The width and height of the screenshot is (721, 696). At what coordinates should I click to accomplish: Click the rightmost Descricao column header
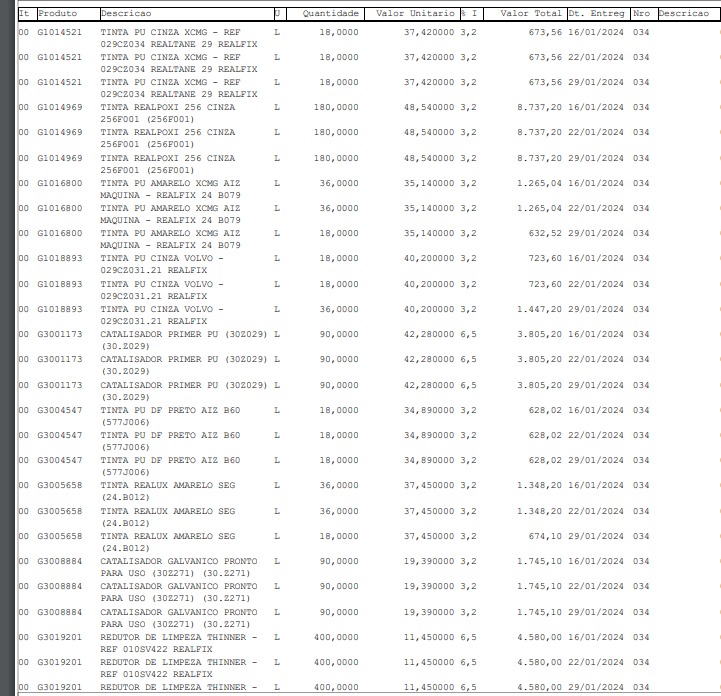[685, 14]
